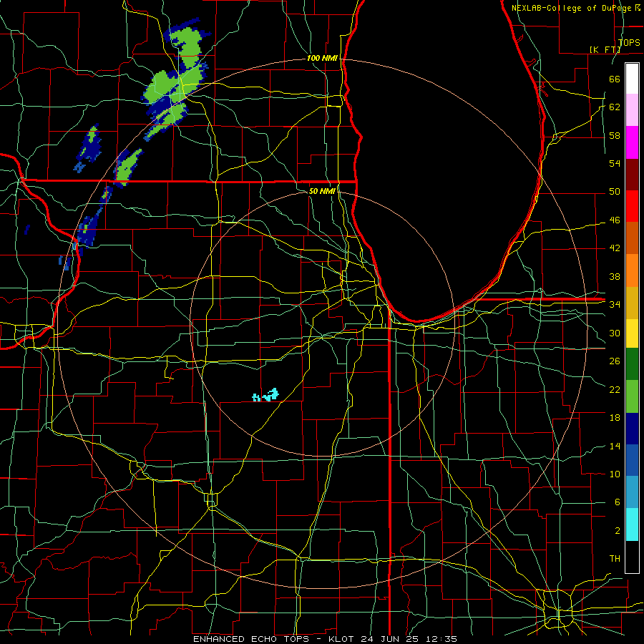
Task: Click the K FT units label
Action: [605, 49]
